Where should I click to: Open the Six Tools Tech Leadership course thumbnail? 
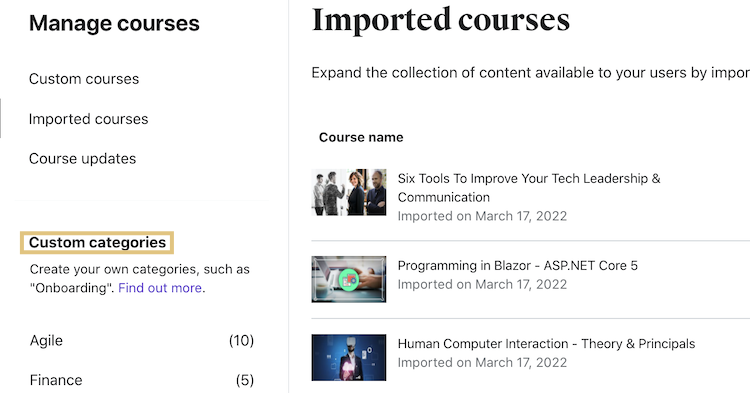click(349, 192)
